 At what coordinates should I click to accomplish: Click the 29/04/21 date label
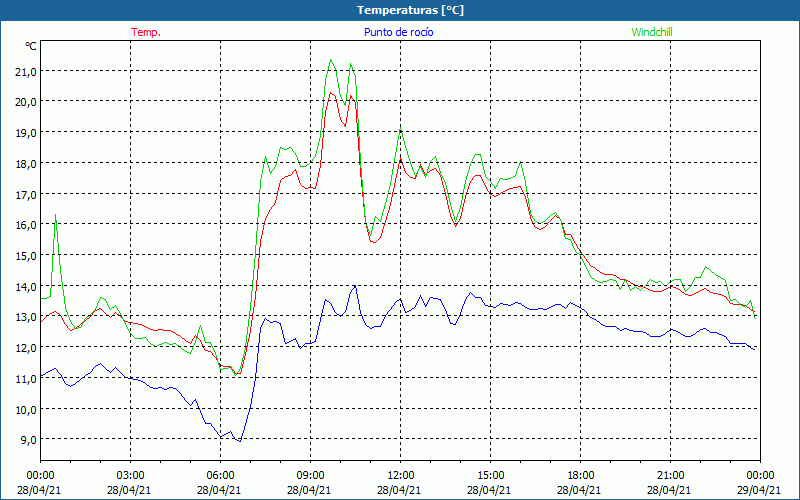(x=759, y=490)
